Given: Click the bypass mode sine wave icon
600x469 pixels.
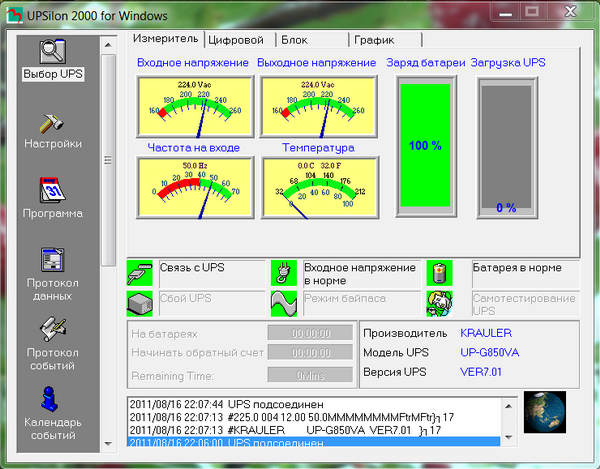Looking at the screenshot, I should 284,304.
